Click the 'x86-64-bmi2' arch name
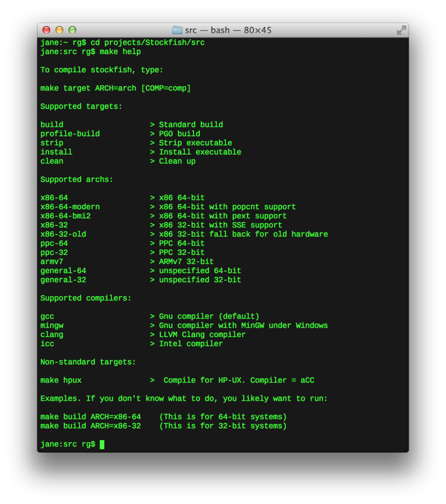Screen dimensions: 446x504 pyautogui.click(x=65, y=216)
